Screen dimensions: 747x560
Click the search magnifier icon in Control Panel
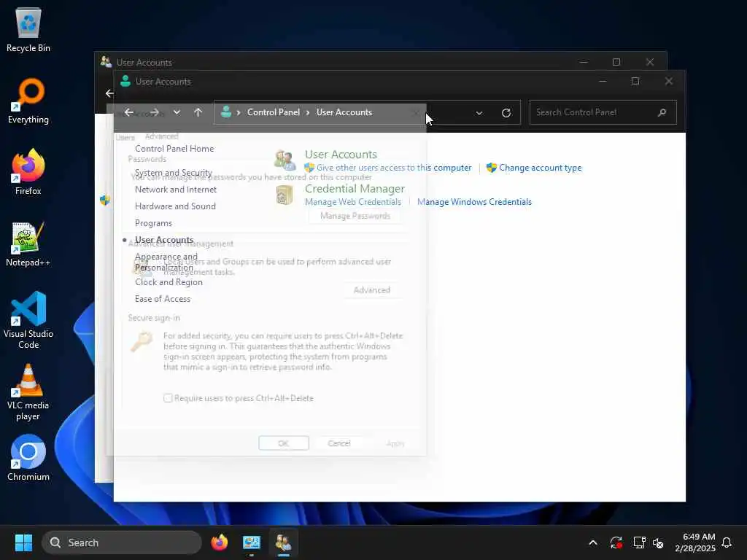coord(662,112)
